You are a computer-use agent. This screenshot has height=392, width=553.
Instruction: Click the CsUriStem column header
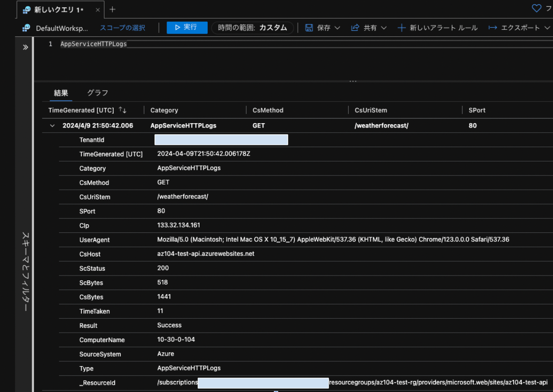(x=371, y=110)
